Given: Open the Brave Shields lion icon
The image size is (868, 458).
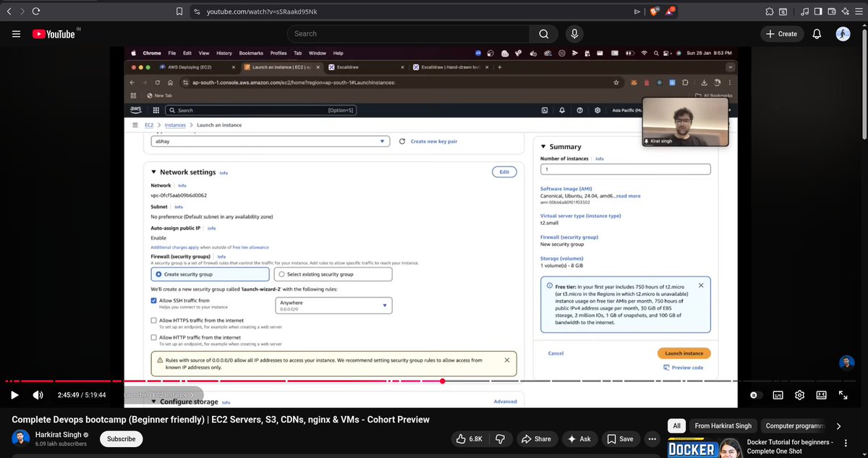Looking at the screenshot, I should pos(653,11).
